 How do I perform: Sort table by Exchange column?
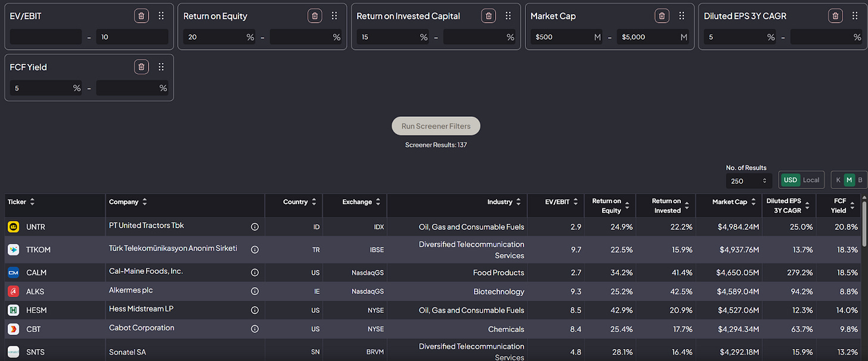click(378, 202)
